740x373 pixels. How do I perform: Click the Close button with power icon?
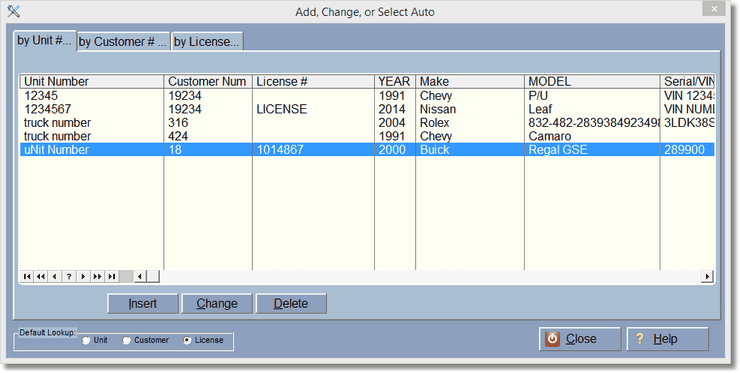(580, 339)
